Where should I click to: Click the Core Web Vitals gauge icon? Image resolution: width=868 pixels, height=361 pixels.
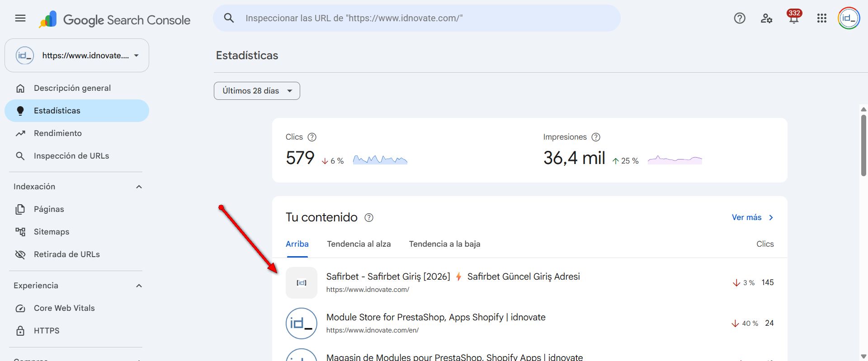point(20,309)
